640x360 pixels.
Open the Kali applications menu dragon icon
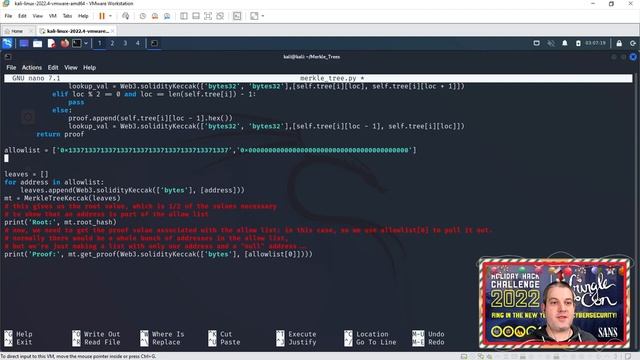coord(7,43)
